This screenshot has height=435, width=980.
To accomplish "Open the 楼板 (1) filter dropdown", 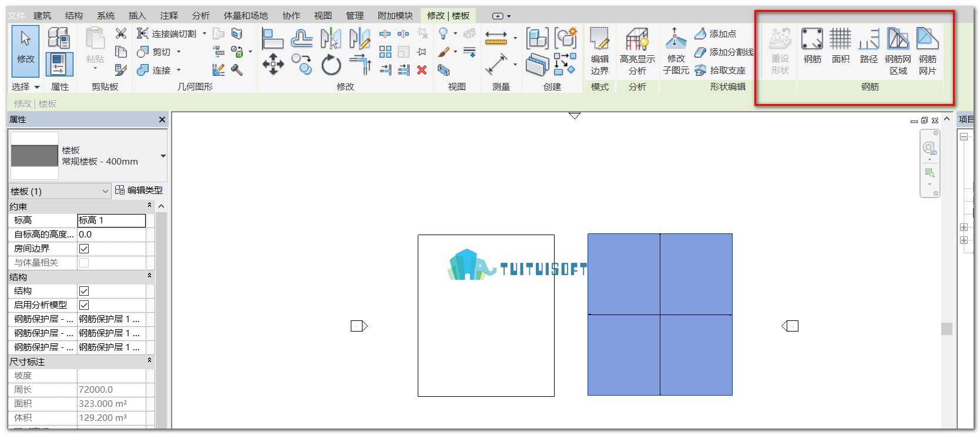I will click(x=60, y=191).
